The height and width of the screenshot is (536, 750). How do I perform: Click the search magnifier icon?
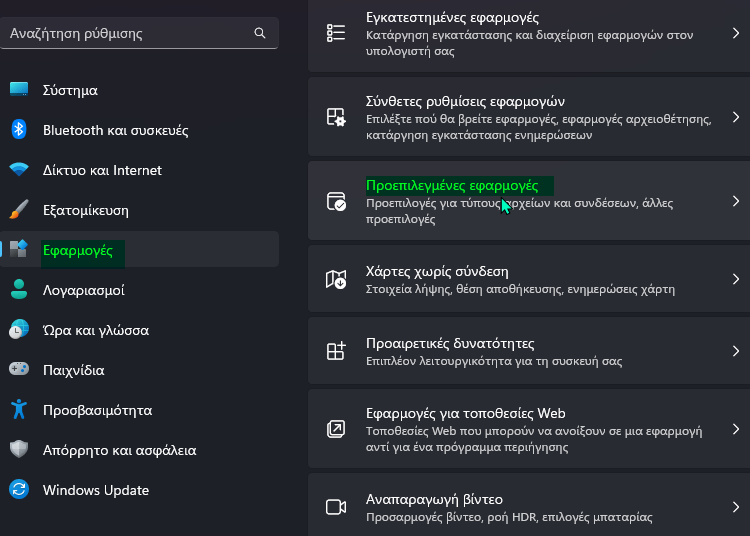(x=260, y=33)
